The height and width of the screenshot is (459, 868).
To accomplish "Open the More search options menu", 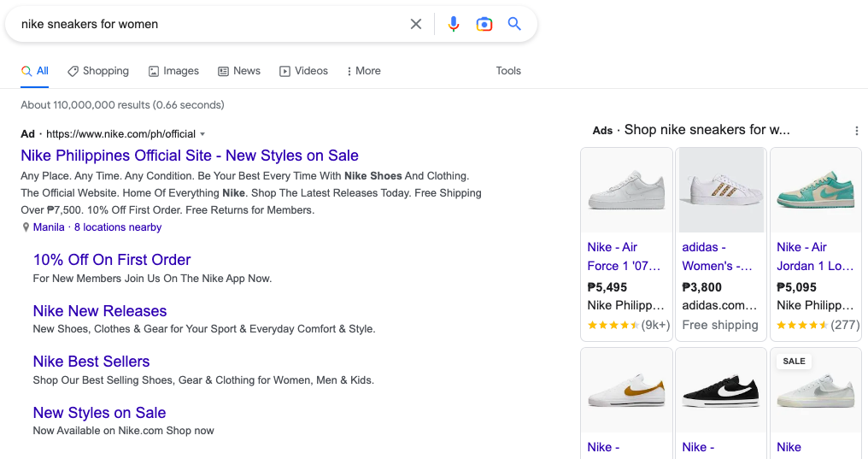I will 364,71.
